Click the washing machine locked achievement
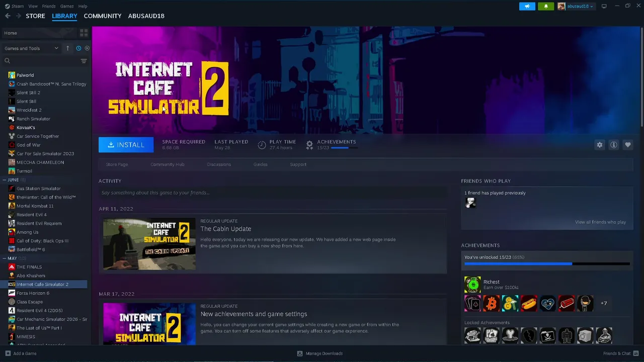644x362 pixels. [585, 335]
